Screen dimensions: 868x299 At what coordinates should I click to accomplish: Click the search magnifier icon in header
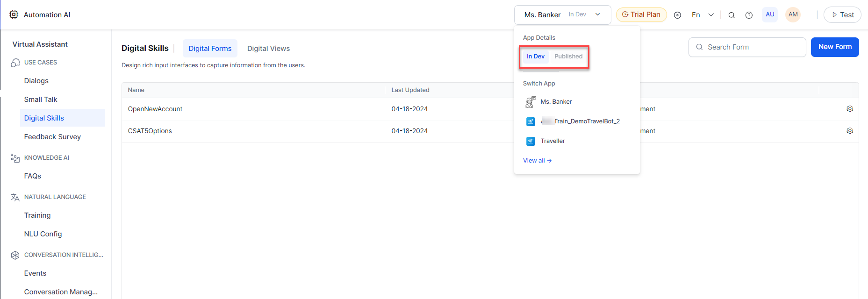pyautogui.click(x=732, y=15)
